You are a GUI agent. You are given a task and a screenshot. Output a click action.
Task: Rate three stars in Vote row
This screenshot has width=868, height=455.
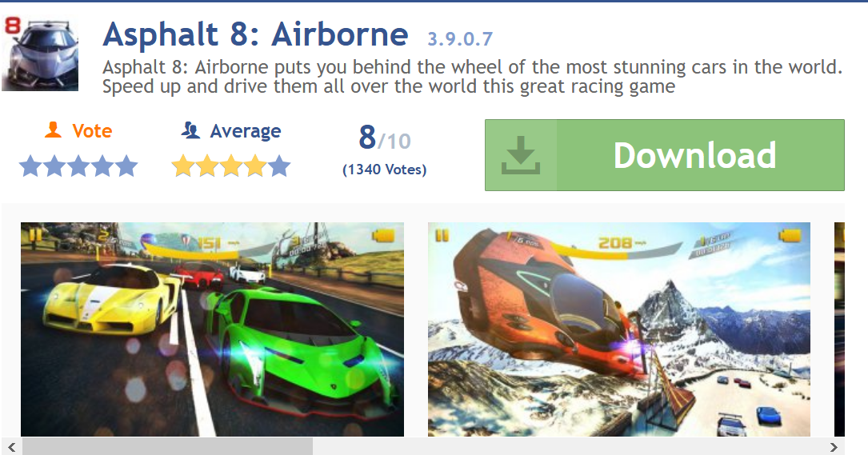(78, 166)
